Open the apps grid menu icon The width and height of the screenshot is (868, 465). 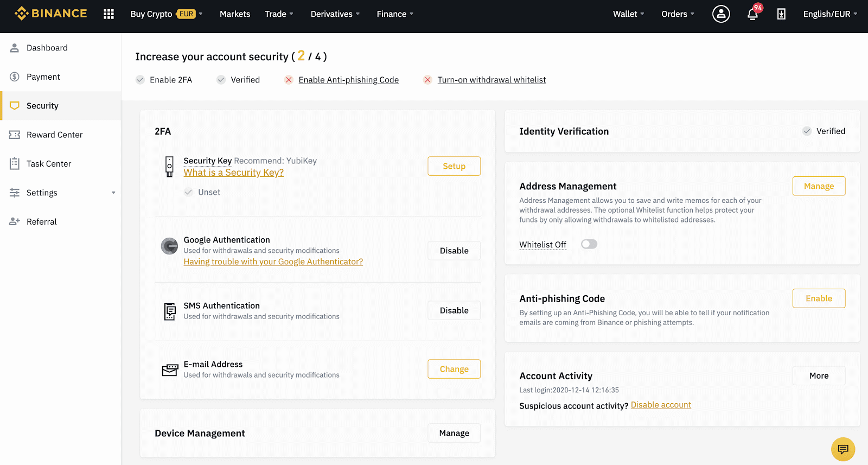pyautogui.click(x=108, y=14)
